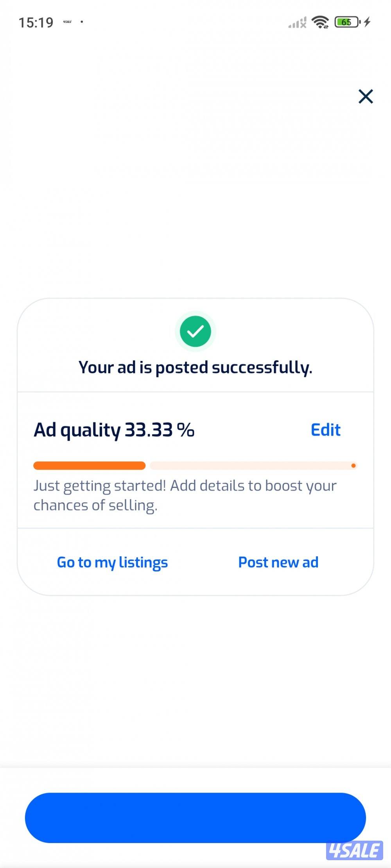Tap the 'Your ad is posted successfully' text
This screenshot has height=868, width=391.
pos(195,367)
